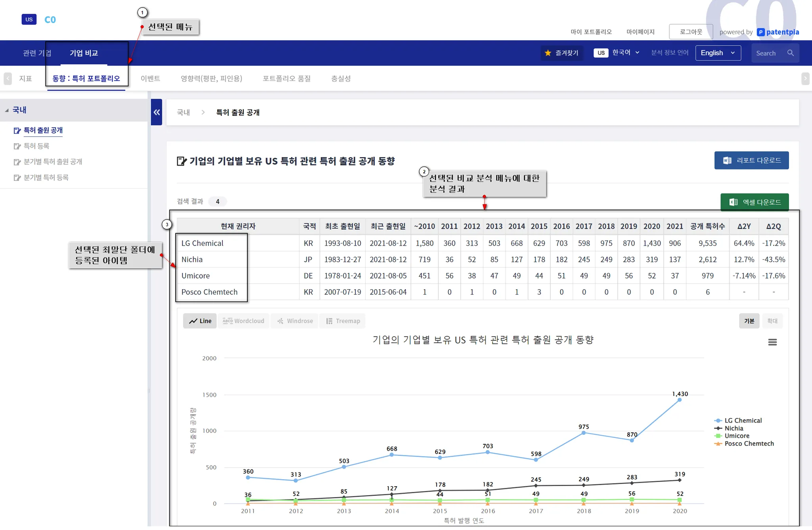Open the chart hamburger menu icon
This screenshot has width=812, height=530.
pyautogui.click(x=772, y=342)
